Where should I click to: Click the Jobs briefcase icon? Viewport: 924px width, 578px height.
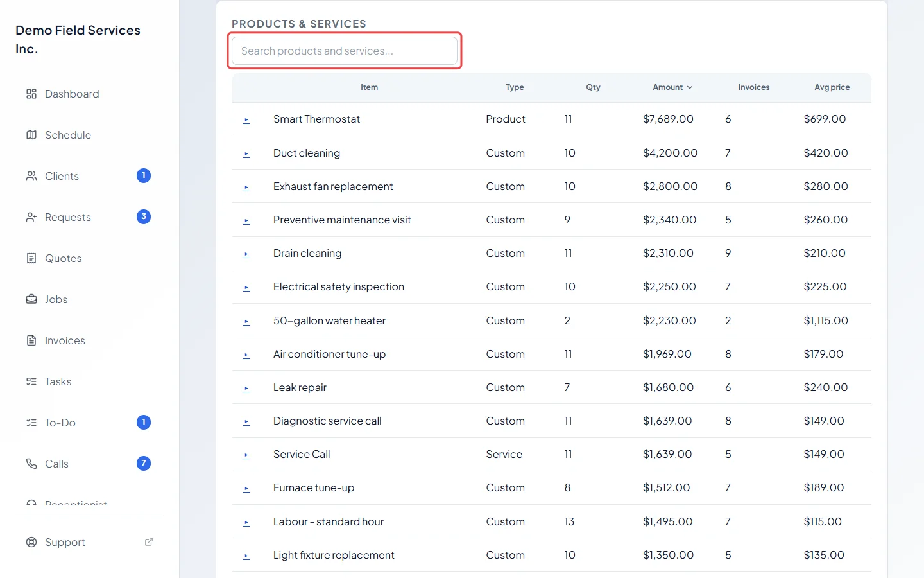pyautogui.click(x=31, y=299)
